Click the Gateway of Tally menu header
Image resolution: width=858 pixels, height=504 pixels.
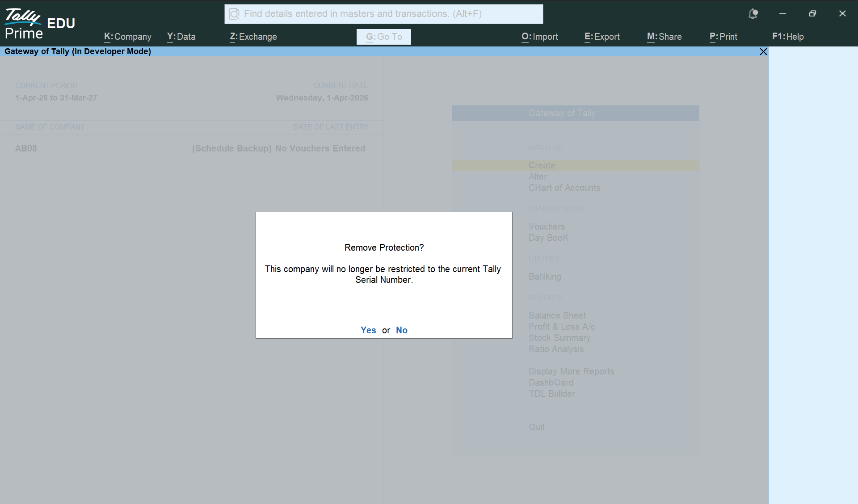pyautogui.click(x=576, y=113)
